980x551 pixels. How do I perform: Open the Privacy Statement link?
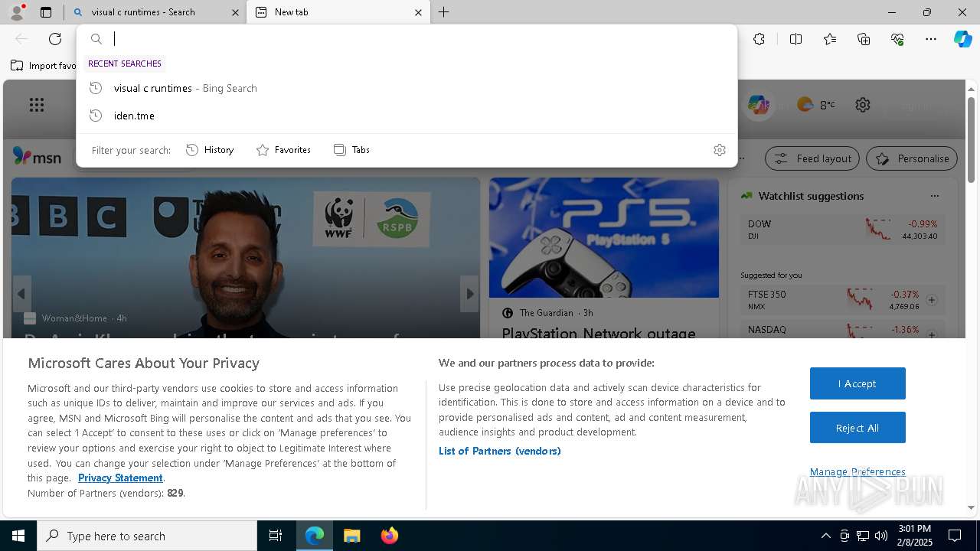pyautogui.click(x=120, y=478)
